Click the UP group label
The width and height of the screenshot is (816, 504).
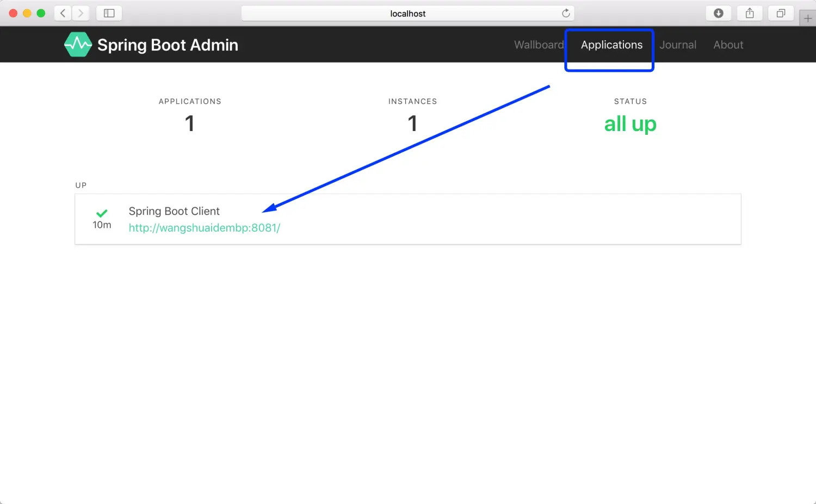(x=81, y=185)
